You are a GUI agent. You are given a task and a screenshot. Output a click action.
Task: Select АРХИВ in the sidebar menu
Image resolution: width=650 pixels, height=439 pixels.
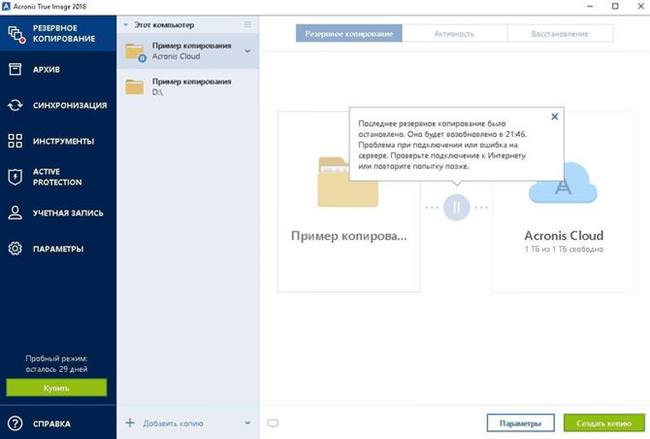46,70
